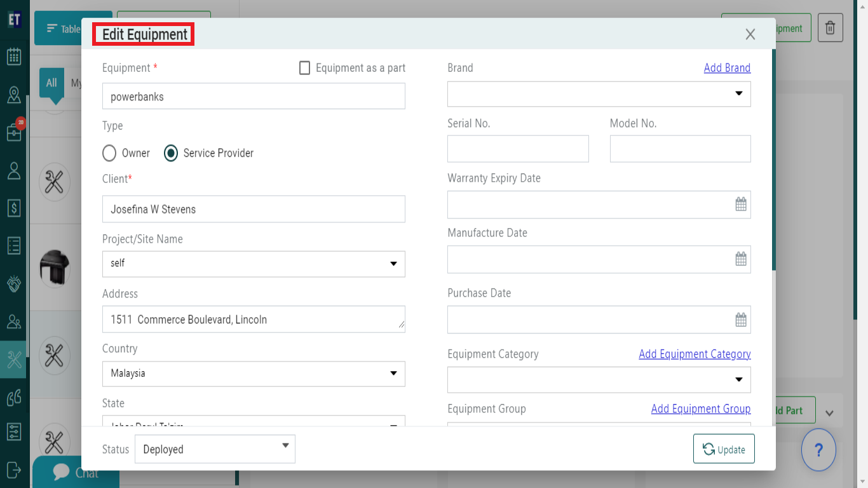Click the trash delete icon
The image size is (868, 488).
tap(830, 28)
